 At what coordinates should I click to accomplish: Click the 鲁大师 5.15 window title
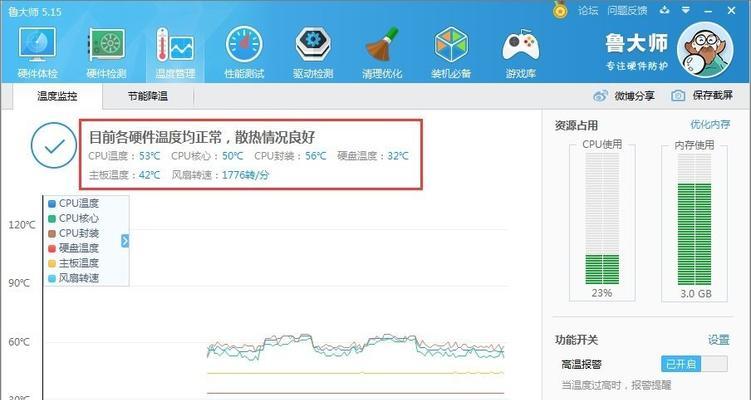(x=35, y=11)
